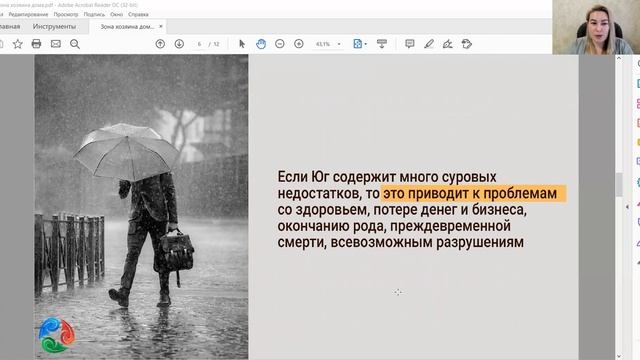
Task: Open the Окно menu
Action: pyautogui.click(x=116, y=14)
